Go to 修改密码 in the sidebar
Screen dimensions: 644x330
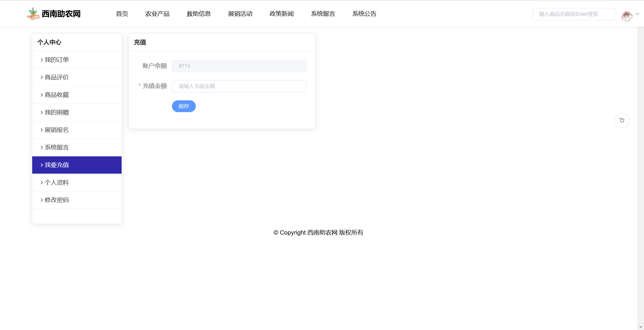[57, 200]
